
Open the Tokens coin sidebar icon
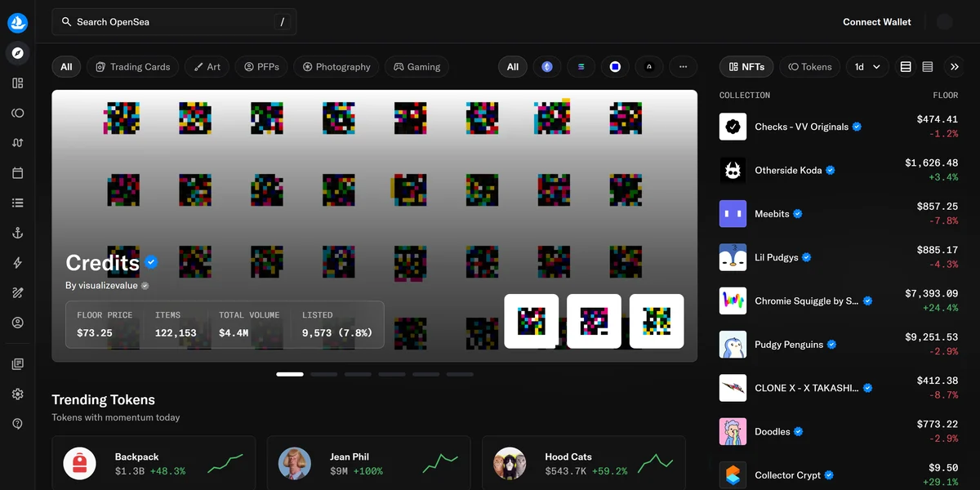click(18, 113)
